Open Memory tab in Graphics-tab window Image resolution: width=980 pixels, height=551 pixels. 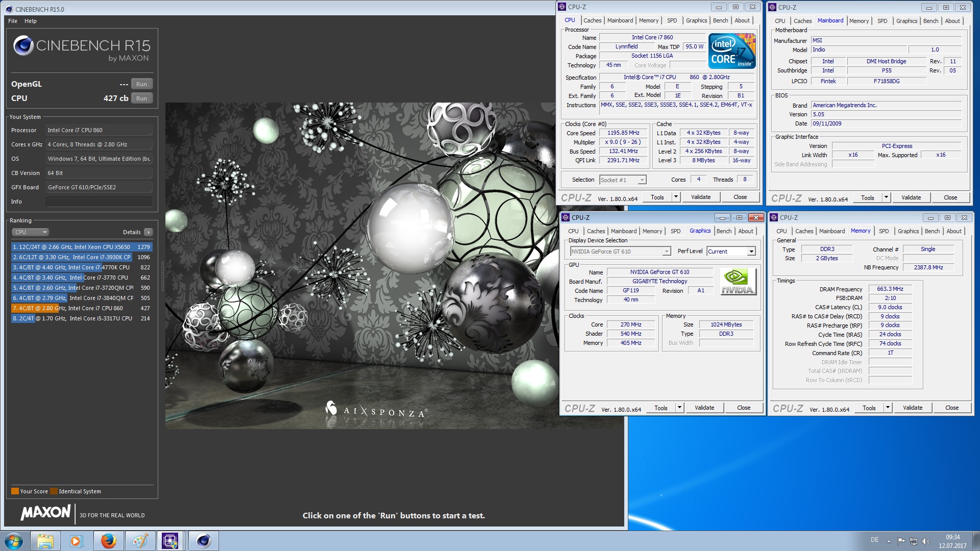pyautogui.click(x=652, y=231)
